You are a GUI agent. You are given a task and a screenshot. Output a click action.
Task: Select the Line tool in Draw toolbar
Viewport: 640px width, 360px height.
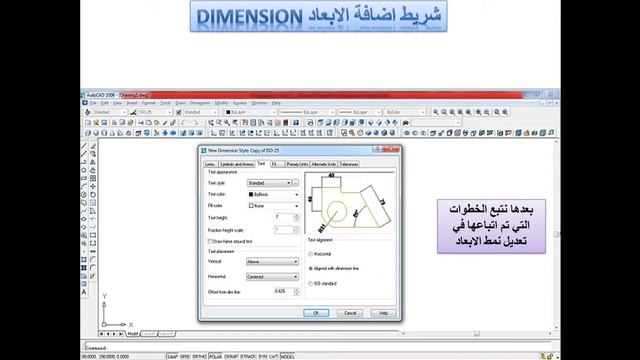point(84,146)
